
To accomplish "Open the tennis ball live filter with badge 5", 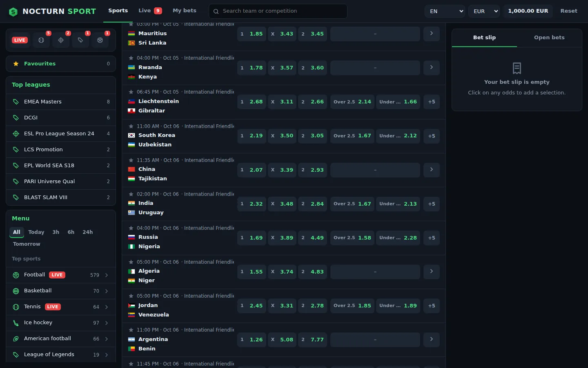I will point(41,40).
